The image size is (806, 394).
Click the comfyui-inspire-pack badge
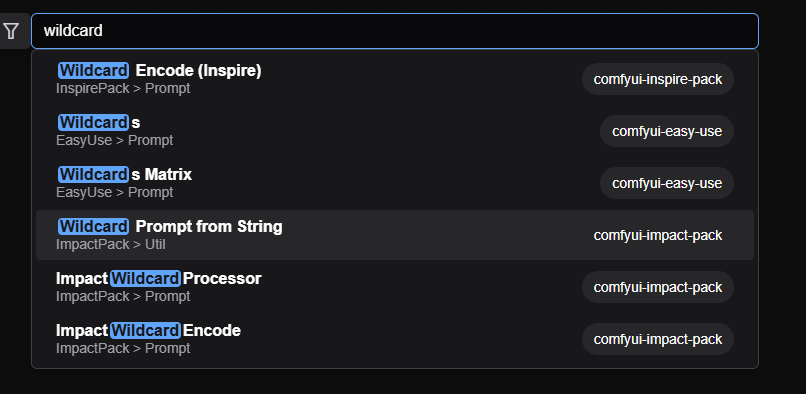pyautogui.click(x=657, y=79)
